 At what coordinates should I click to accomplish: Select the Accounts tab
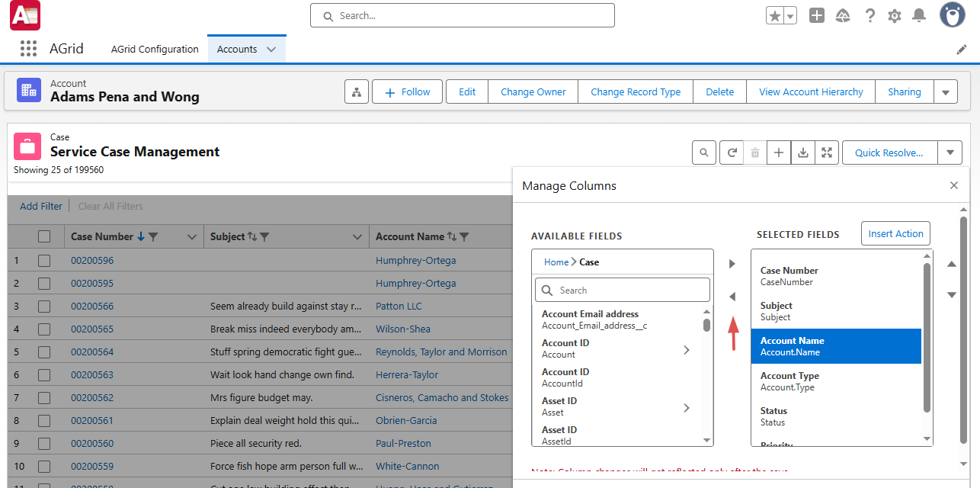(x=237, y=49)
